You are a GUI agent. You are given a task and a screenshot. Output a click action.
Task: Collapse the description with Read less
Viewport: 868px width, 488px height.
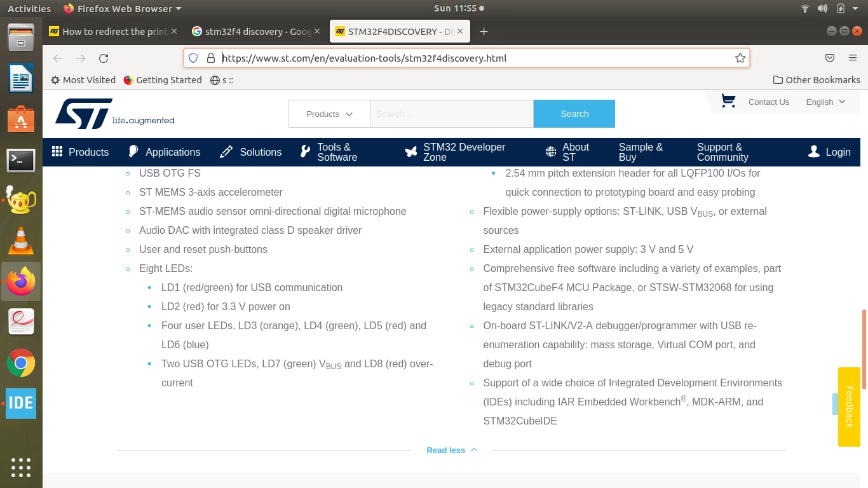(x=452, y=450)
